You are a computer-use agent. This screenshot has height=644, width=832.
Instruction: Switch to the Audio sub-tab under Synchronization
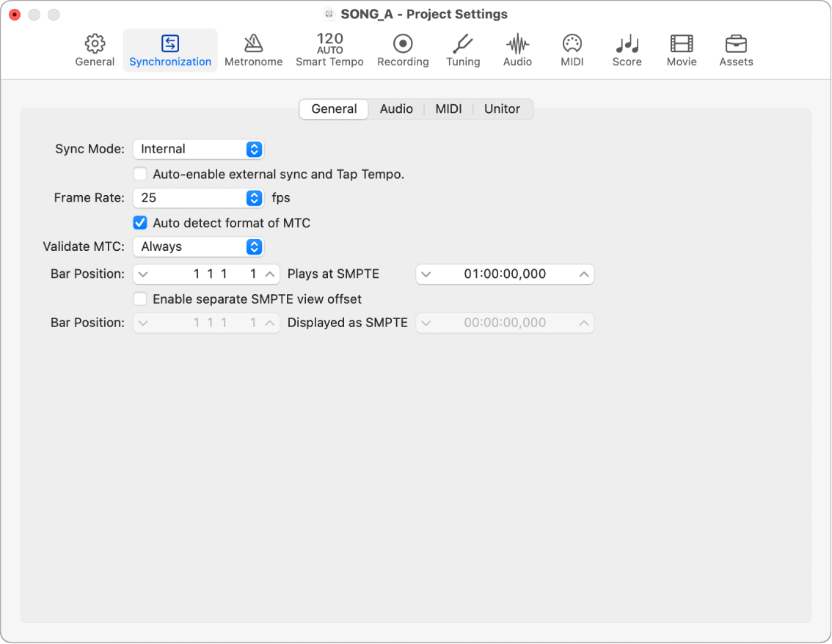pos(396,109)
